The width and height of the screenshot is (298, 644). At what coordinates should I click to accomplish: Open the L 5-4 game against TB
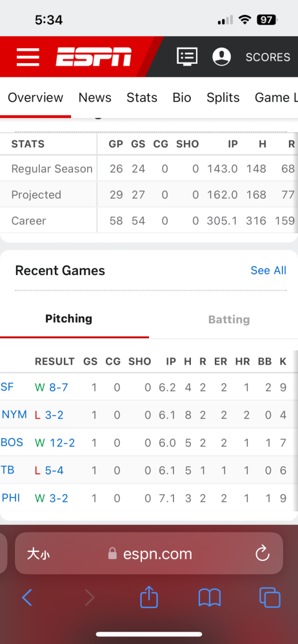[x=49, y=470]
